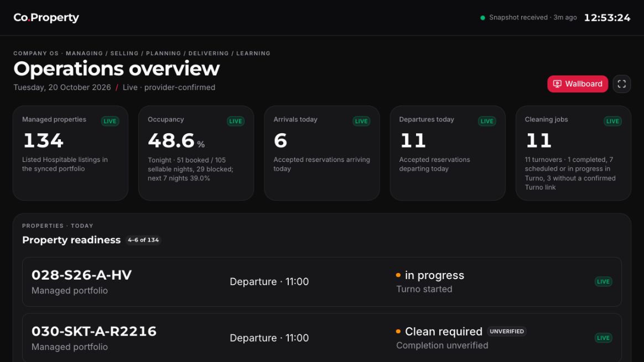Click 'Managed portfolio' under 028-S26-A-HV
The width and height of the screenshot is (644, 362).
[69, 291]
